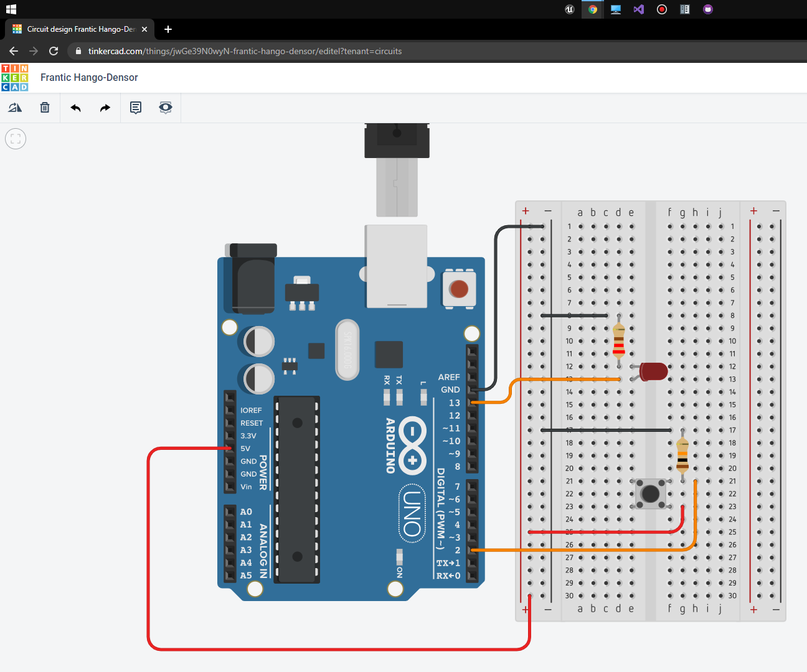The width and height of the screenshot is (807, 672).
Task: Toggle annotation visibility with eye icon
Action: pos(165,107)
